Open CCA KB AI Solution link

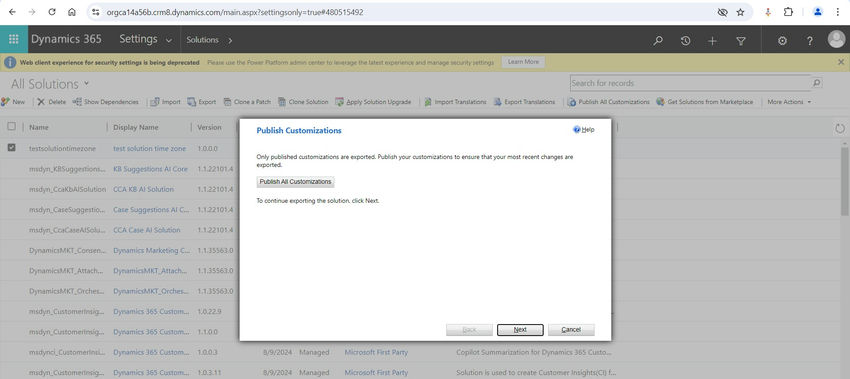pyautogui.click(x=143, y=189)
